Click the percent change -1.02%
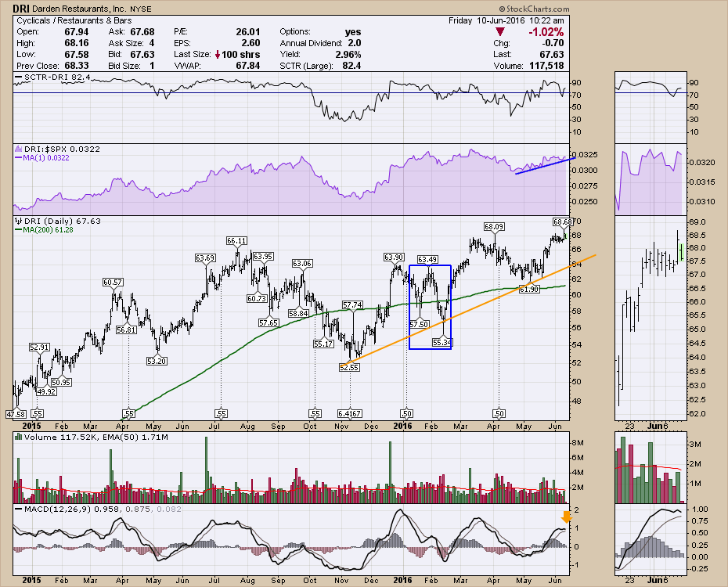 pos(546,32)
